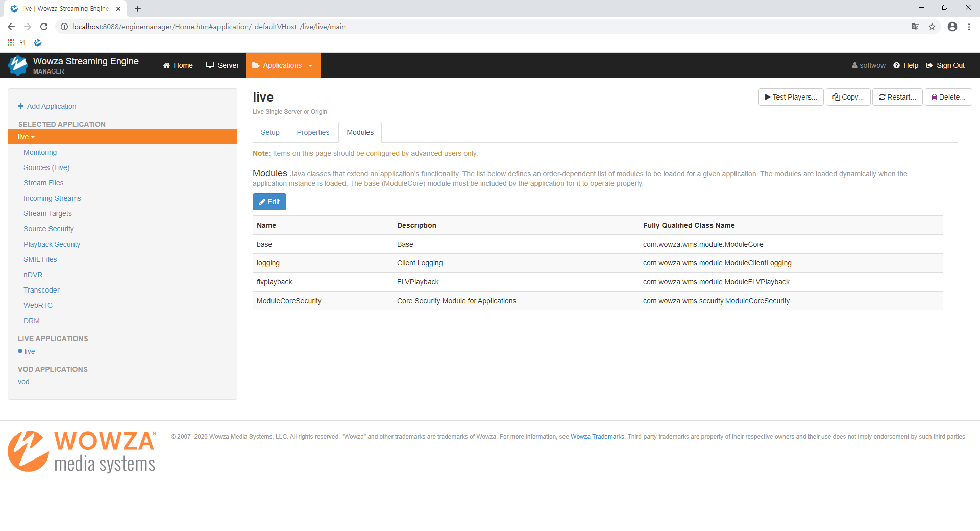Open the Chrome profile icon
980x531 pixels.
[952, 27]
